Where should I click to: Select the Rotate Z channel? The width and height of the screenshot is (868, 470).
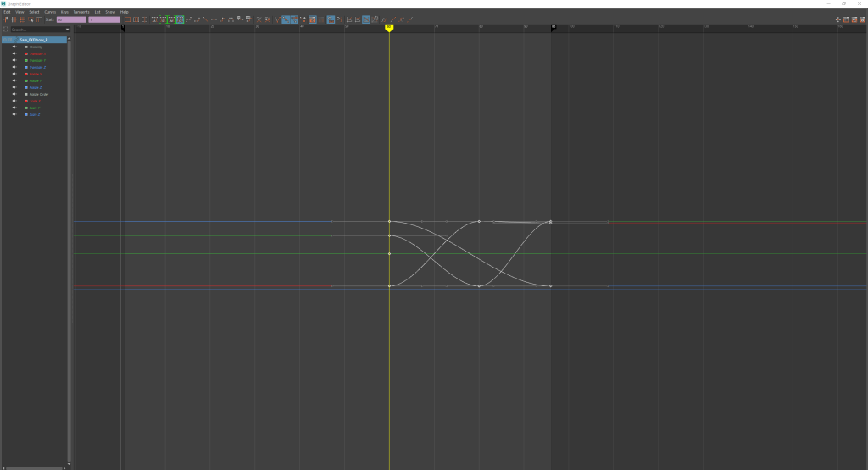click(x=36, y=87)
